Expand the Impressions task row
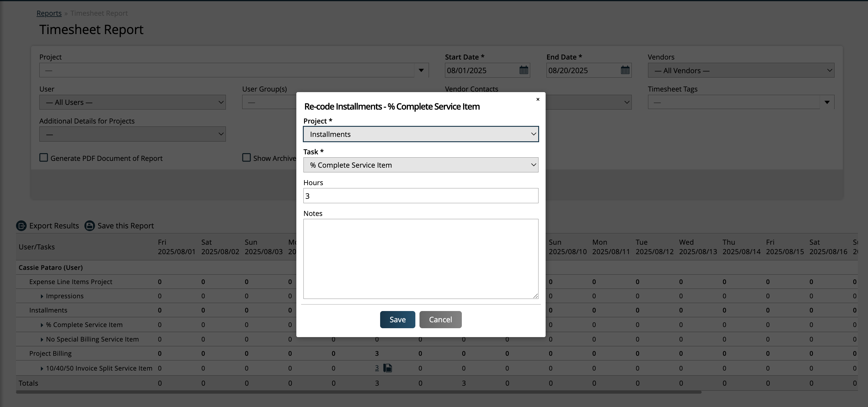Image resolution: width=868 pixels, height=407 pixels. click(42, 296)
